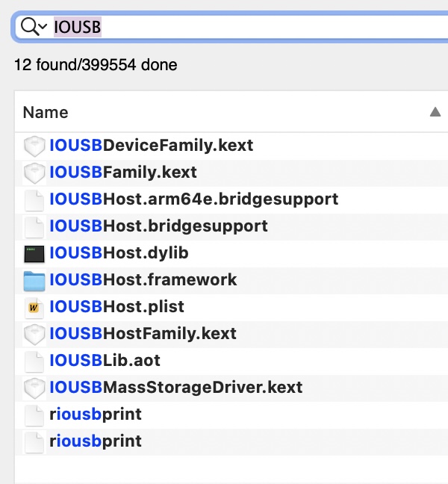Click the IOUSBHost.arm64e.bridgesupport document icon
The width and height of the screenshot is (448, 484).
point(34,199)
